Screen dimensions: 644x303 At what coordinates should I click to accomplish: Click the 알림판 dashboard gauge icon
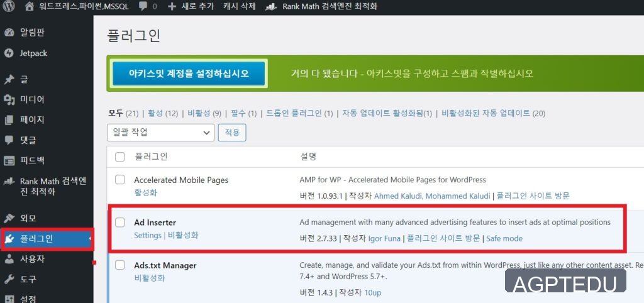pyautogui.click(x=9, y=33)
